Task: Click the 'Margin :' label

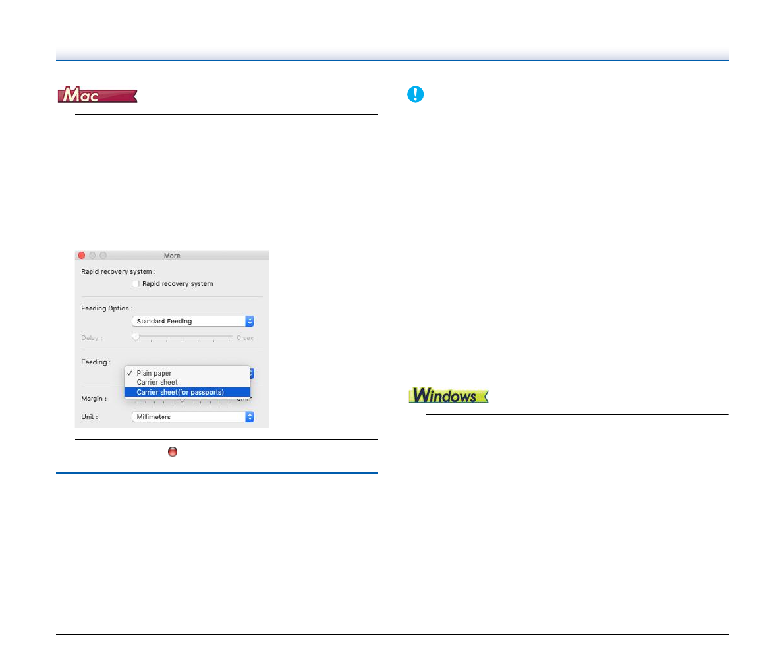Action: (94, 399)
